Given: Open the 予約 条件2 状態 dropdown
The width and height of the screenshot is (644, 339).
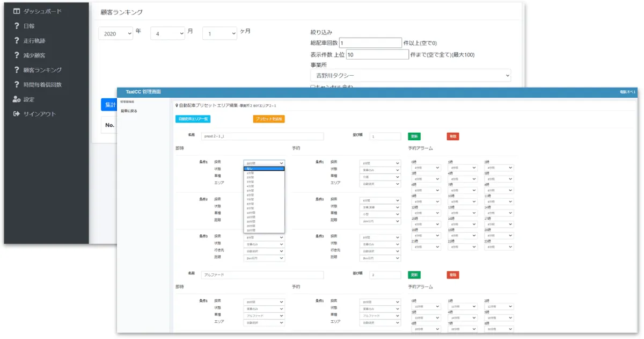Looking at the screenshot, I should tap(380, 207).
